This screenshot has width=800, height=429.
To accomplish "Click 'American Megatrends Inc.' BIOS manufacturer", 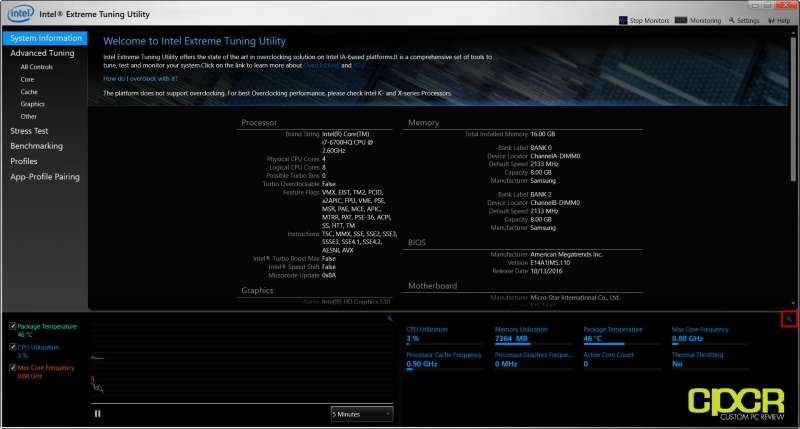I will 566,255.
